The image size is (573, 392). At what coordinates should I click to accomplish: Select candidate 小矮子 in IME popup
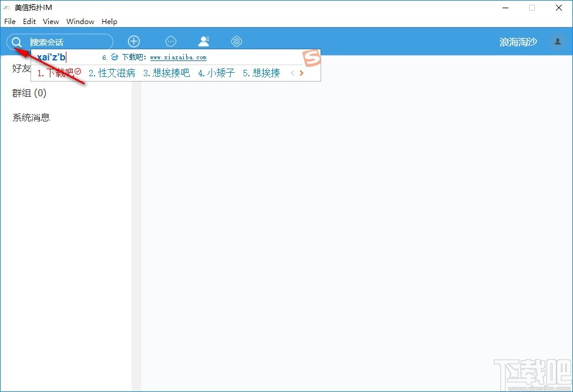tap(220, 73)
